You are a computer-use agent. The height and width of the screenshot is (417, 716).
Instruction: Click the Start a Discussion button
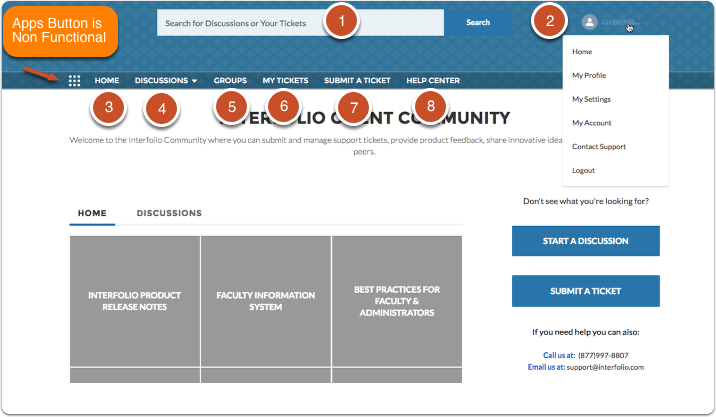coord(585,241)
